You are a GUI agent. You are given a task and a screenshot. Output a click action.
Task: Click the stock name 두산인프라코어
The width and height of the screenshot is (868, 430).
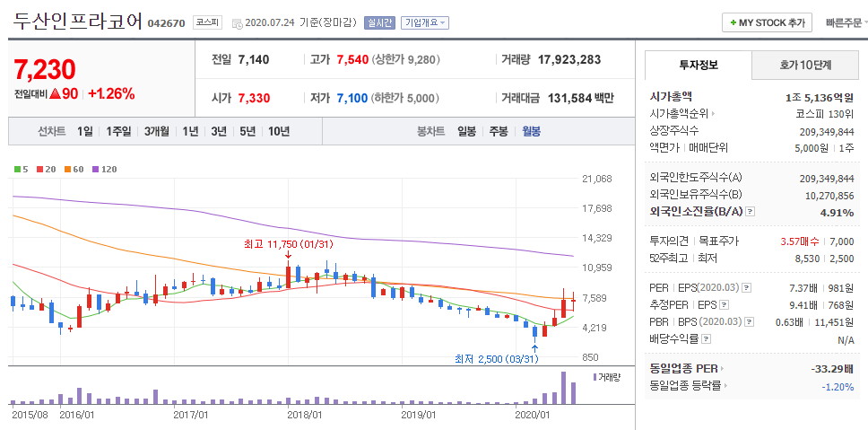(x=77, y=22)
